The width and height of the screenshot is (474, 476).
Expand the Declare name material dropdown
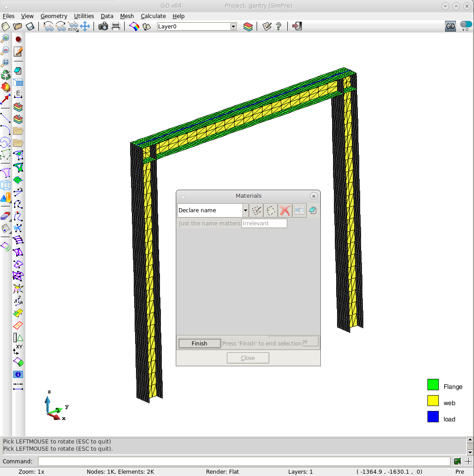click(245, 210)
